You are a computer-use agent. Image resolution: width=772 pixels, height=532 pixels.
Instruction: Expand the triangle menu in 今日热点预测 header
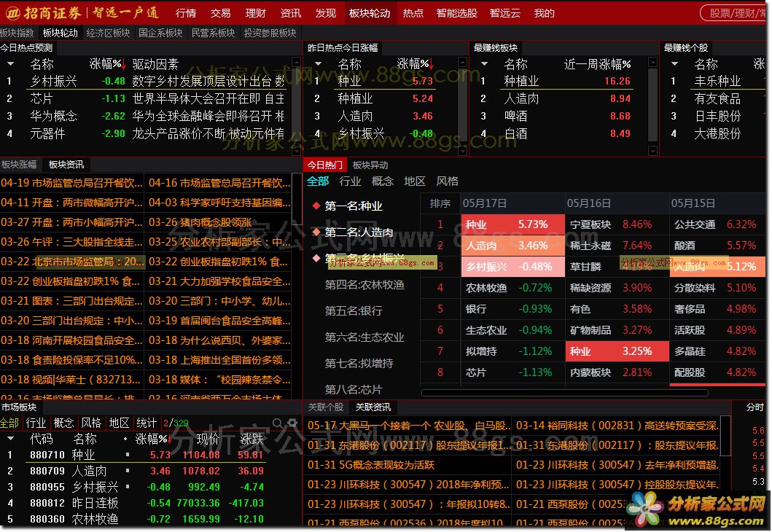10,64
